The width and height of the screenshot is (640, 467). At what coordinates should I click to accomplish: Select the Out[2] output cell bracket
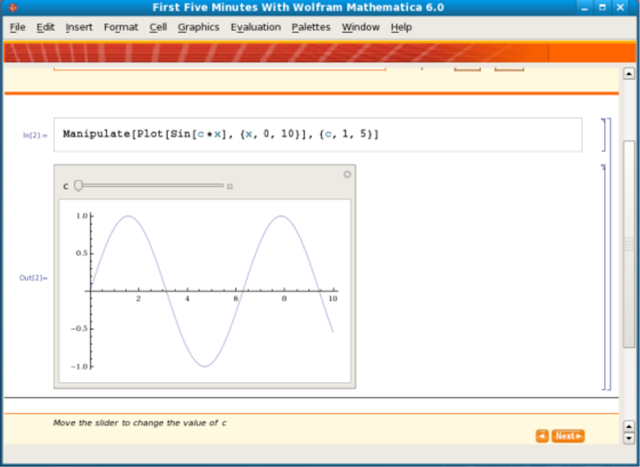click(604, 277)
